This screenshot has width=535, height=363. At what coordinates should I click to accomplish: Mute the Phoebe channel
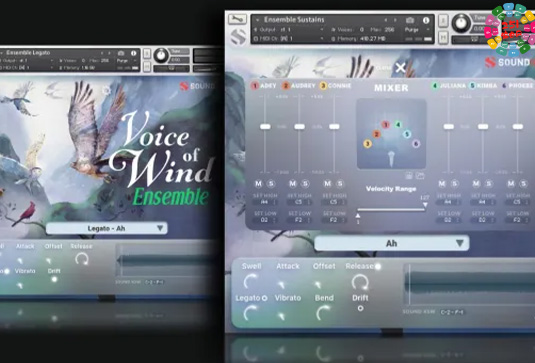[511, 184]
